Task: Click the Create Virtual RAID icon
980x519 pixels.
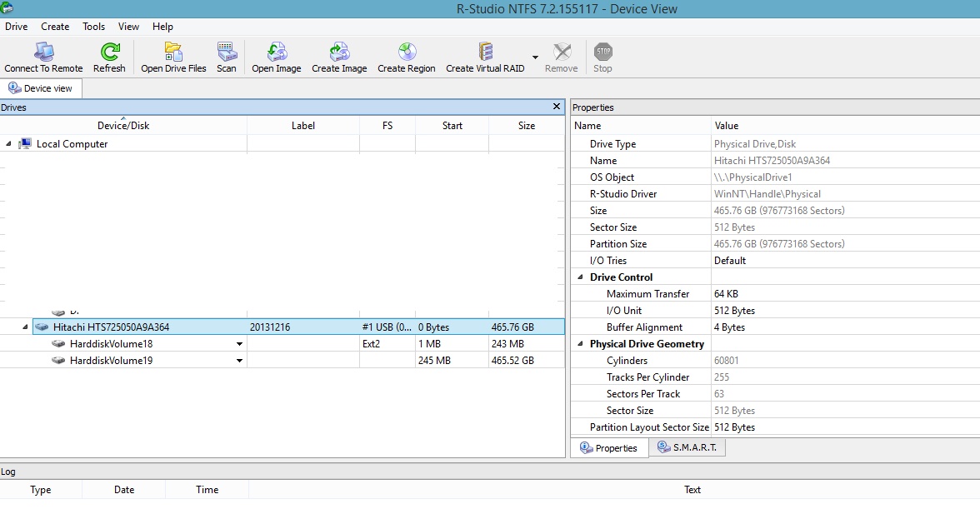Action: tap(485, 52)
